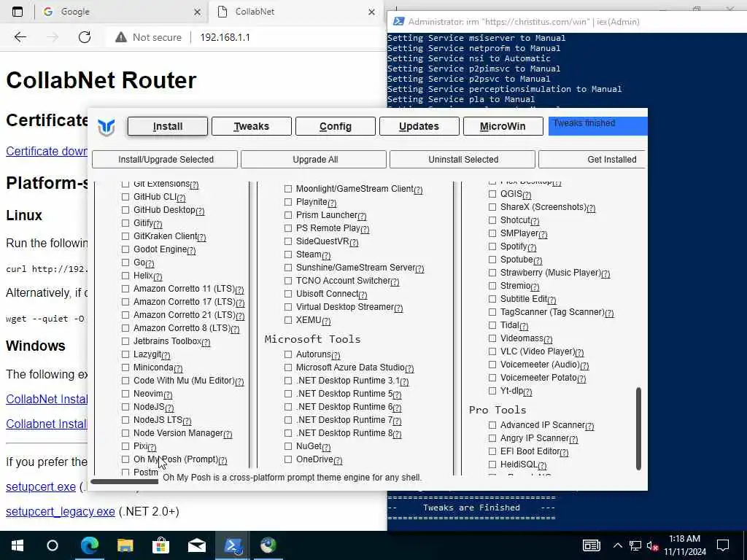The width and height of the screenshot is (747, 560).
Task: Open the Steam (?) help link
Action: 326,256
